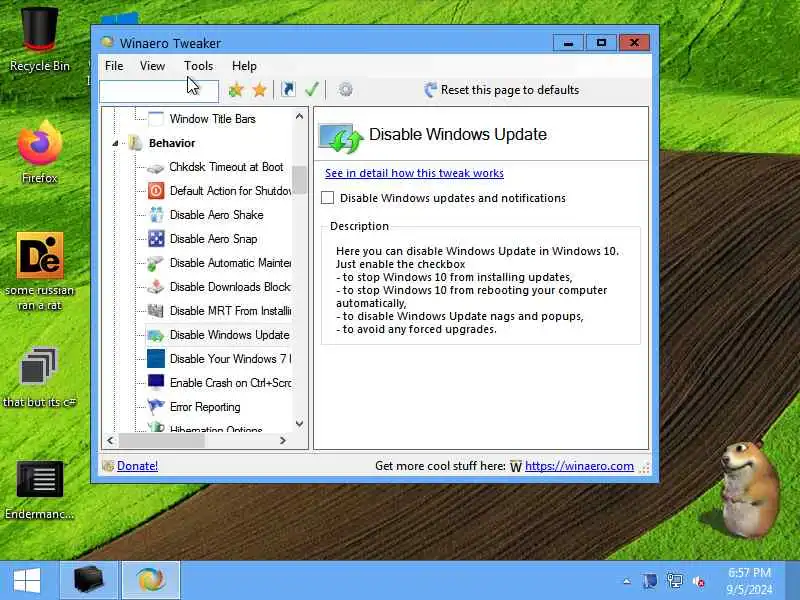This screenshot has width=800, height=600.
Task: Click the Disable Windows Update tree icon
Action: point(155,335)
